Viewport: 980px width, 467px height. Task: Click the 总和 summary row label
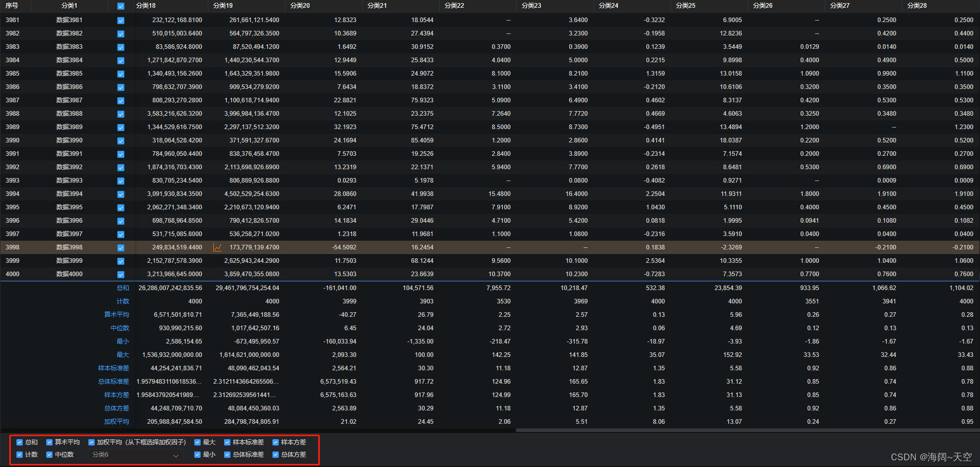[123, 288]
